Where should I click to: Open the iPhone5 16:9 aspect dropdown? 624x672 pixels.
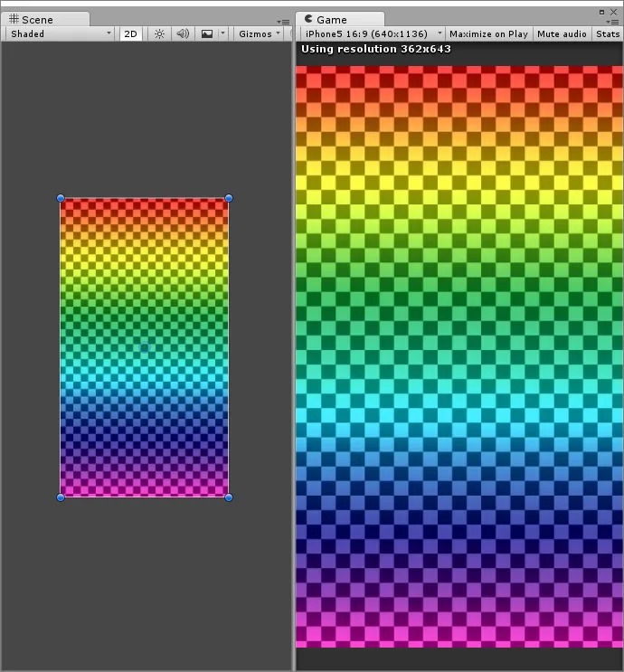pos(373,33)
